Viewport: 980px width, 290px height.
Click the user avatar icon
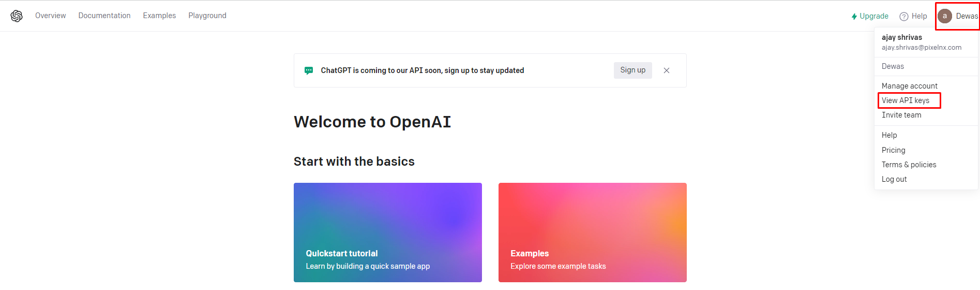point(945,16)
